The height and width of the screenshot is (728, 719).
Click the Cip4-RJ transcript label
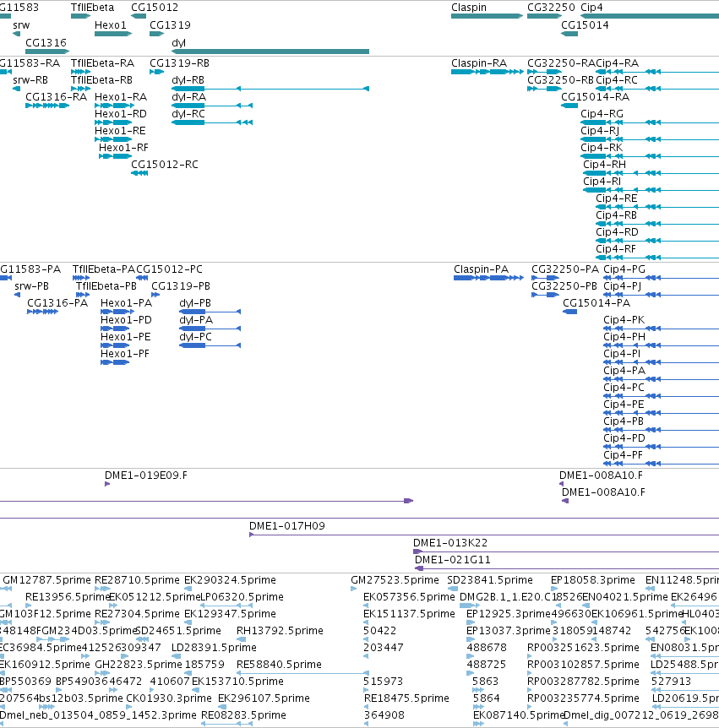coord(600,131)
